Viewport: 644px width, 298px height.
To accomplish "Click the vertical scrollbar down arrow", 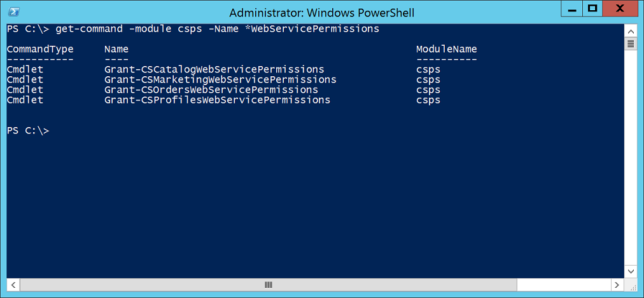I will (x=630, y=271).
